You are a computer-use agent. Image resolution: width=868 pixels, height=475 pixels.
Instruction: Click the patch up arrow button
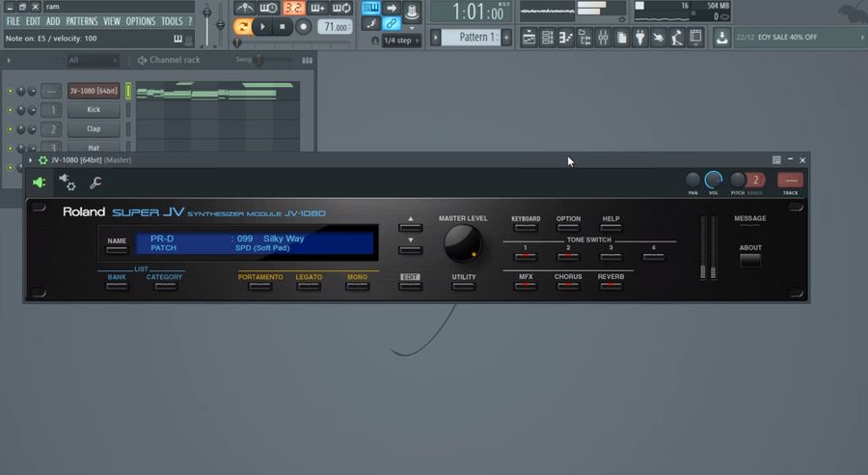tap(410, 227)
